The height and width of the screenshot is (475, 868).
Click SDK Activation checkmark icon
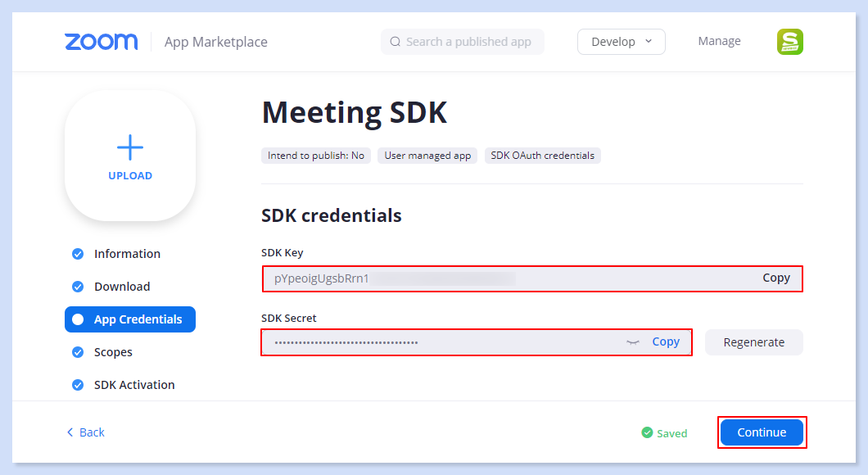pyautogui.click(x=78, y=385)
